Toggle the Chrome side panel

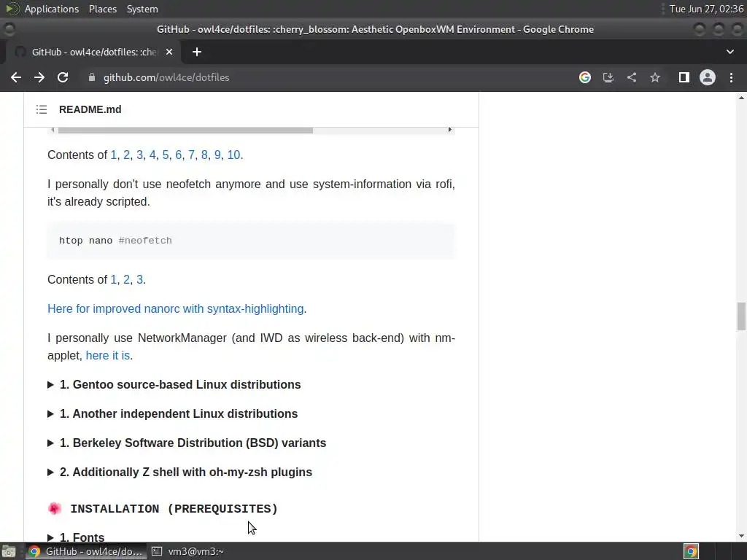[x=684, y=77]
